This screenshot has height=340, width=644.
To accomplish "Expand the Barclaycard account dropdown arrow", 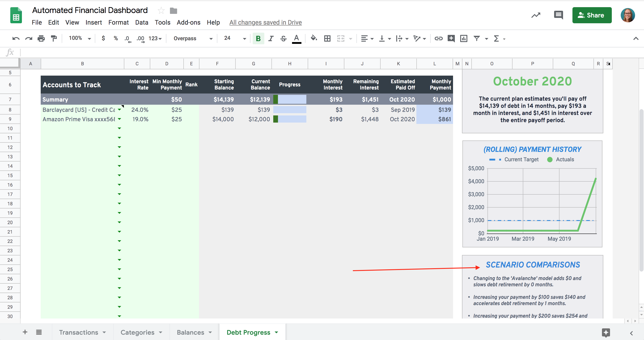I will (x=119, y=110).
